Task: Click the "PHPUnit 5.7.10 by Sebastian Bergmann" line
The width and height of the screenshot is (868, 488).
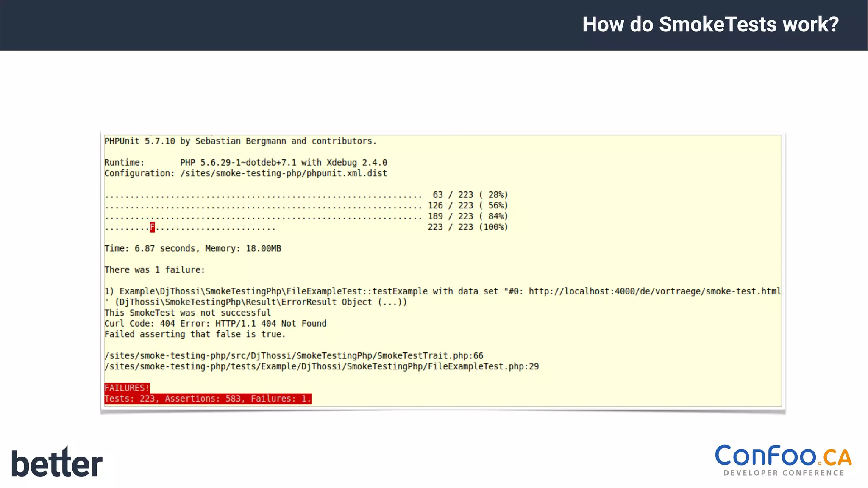Action: coord(241,141)
